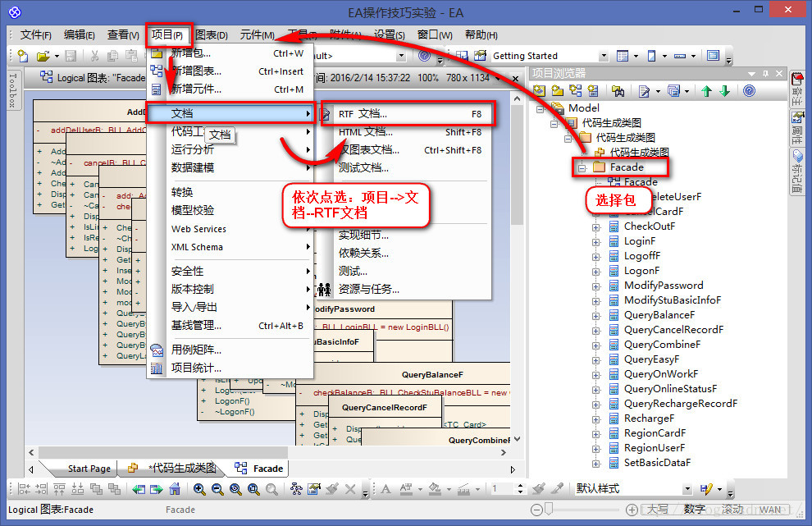Click the New Model icon in project browser
The height and width of the screenshot is (526, 812).
pos(539,91)
